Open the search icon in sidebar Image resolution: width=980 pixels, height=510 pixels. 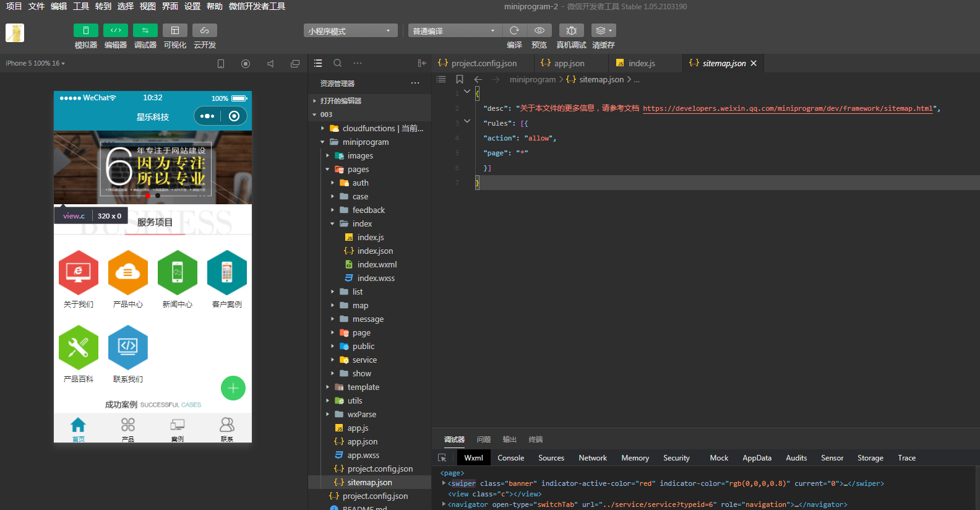(338, 63)
